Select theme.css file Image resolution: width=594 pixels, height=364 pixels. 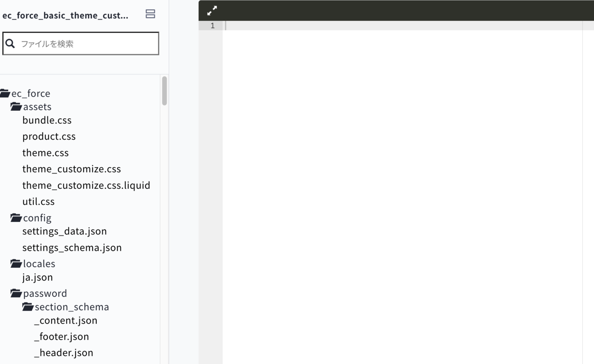[x=46, y=153]
